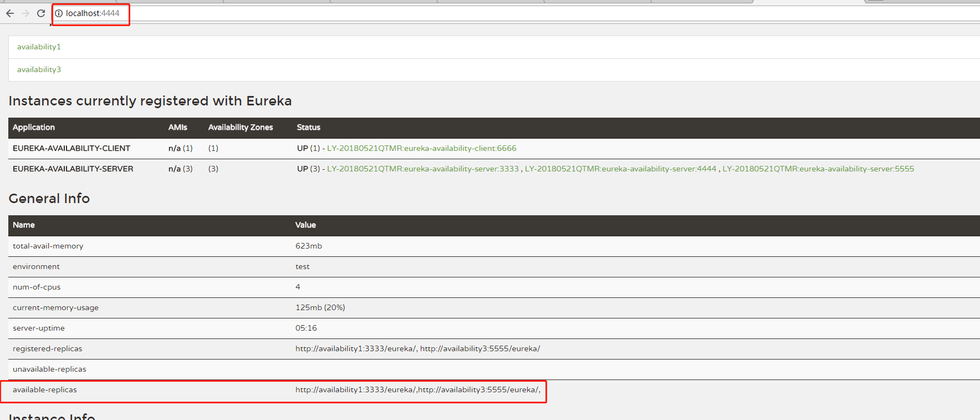
Task: Open eureka-availability-server:4444 instance link
Action: click(620, 169)
